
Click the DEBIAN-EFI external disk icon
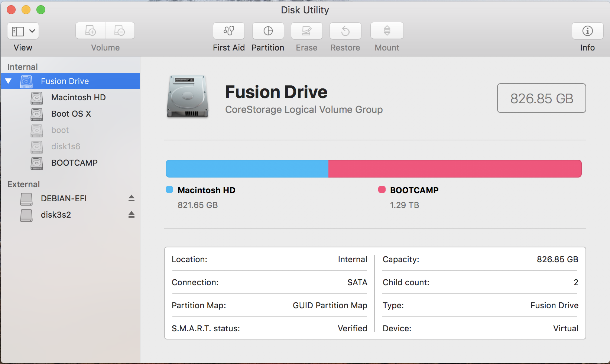click(26, 199)
